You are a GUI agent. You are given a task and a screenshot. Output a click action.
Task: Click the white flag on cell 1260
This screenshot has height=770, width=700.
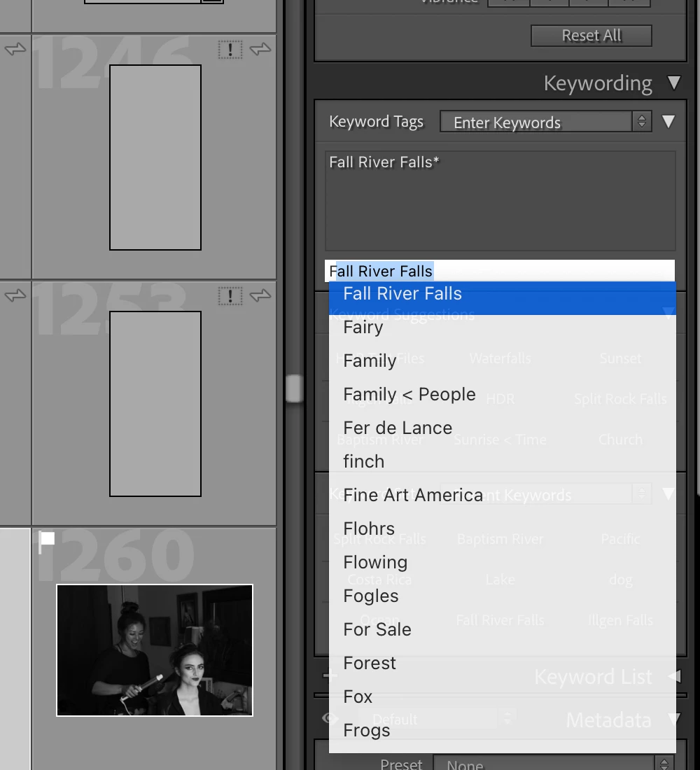tap(47, 540)
